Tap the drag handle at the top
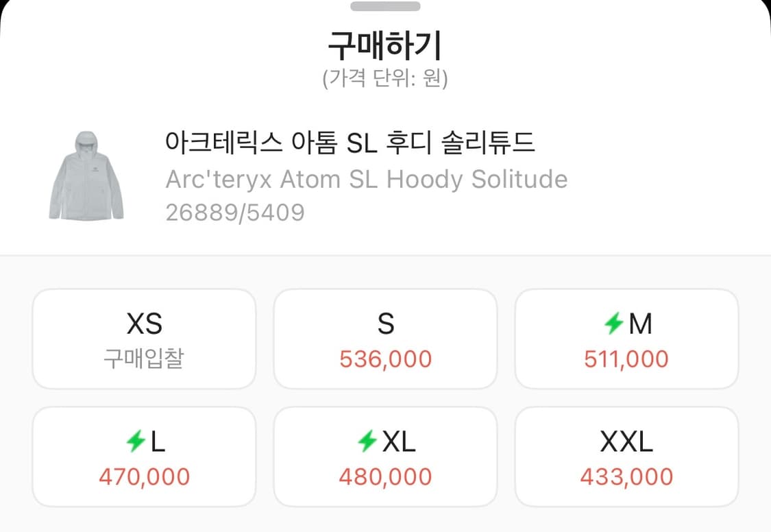 385,8
